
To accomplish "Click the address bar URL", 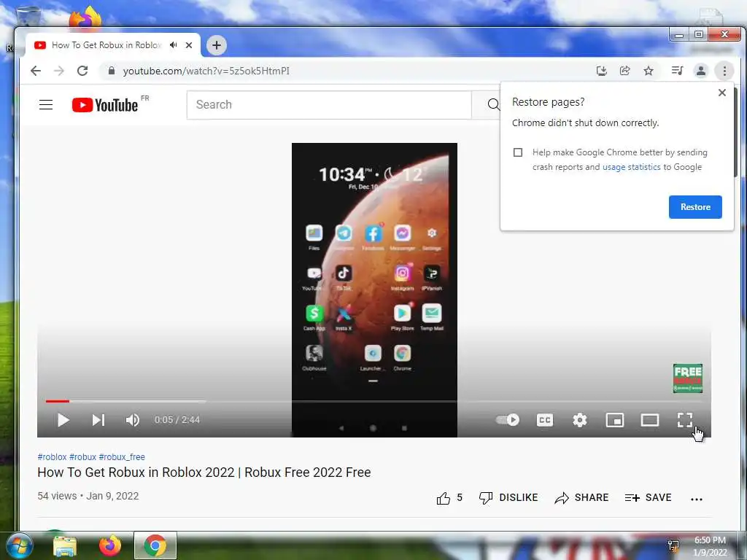I will [x=206, y=71].
